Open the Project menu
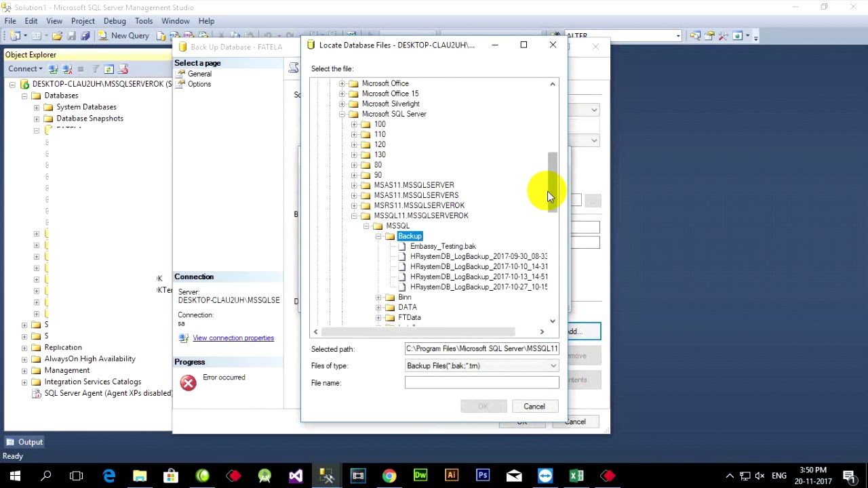This screenshot has height=488, width=868. click(83, 21)
